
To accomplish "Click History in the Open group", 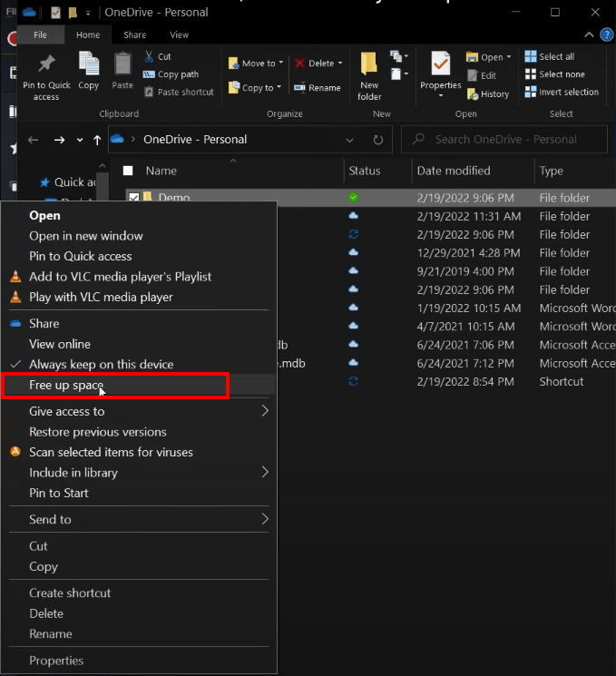I will click(x=488, y=94).
